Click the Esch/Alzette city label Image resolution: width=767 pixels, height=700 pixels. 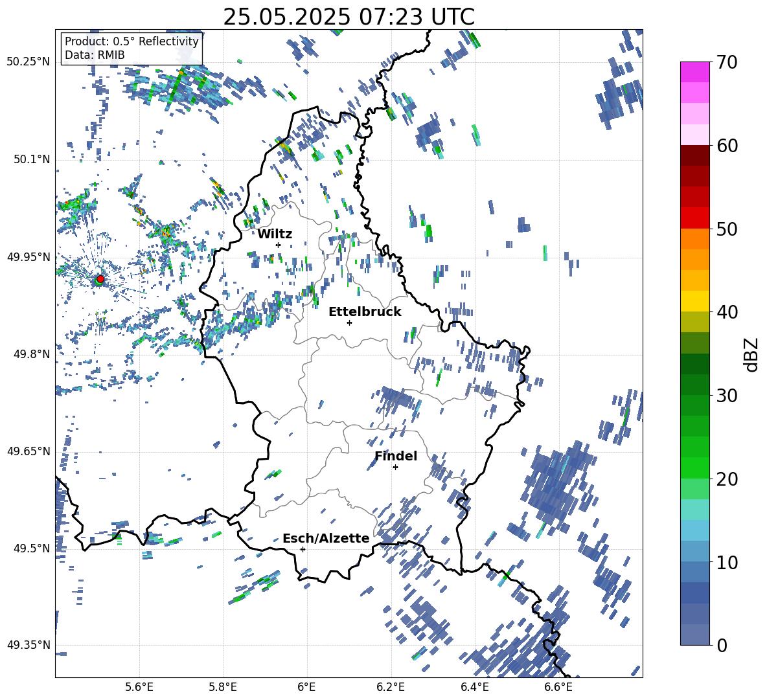click(326, 538)
